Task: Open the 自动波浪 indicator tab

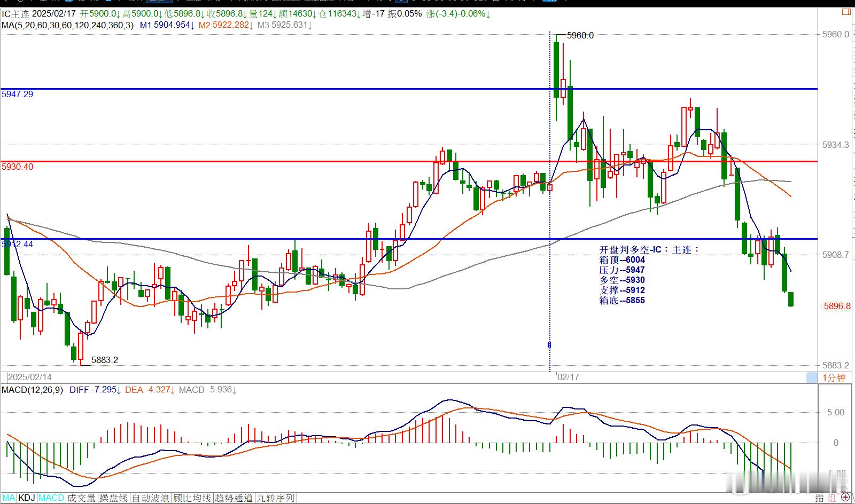Action: [151, 498]
